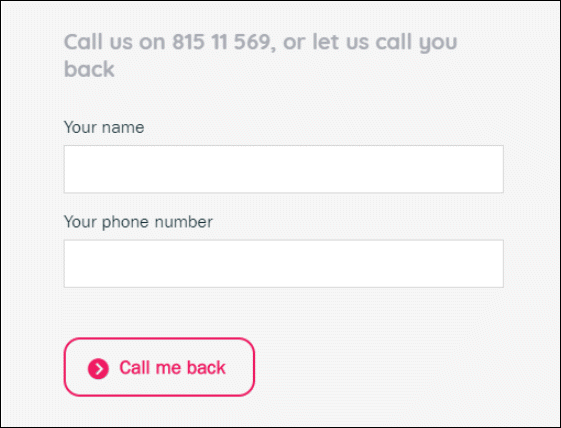Click the "Your name" label
This screenshot has height=428, width=561.
[x=104, y=127]
